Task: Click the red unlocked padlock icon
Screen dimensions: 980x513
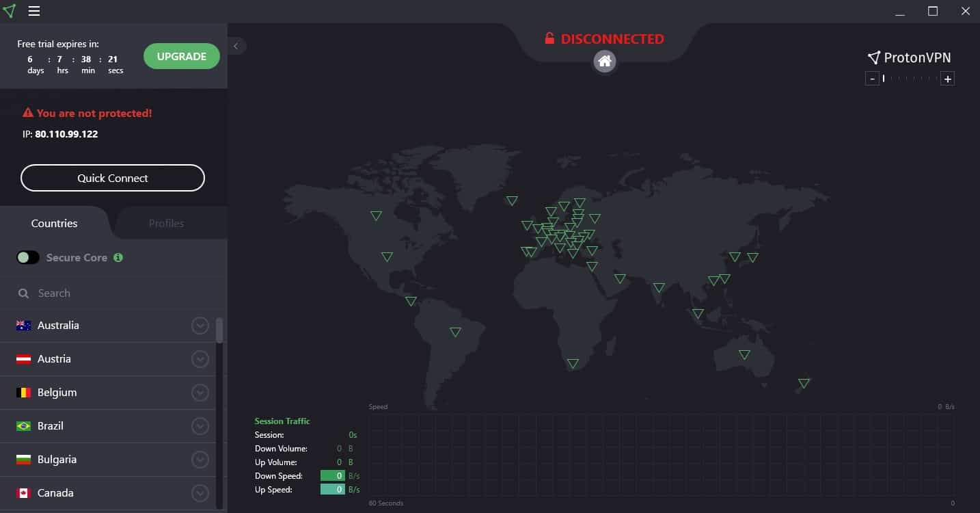Action: 549,38
